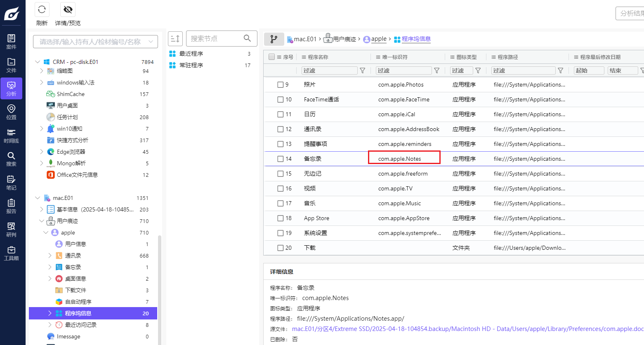
Task: Open 程序名称 column menu icon
Action: [304, 57]
